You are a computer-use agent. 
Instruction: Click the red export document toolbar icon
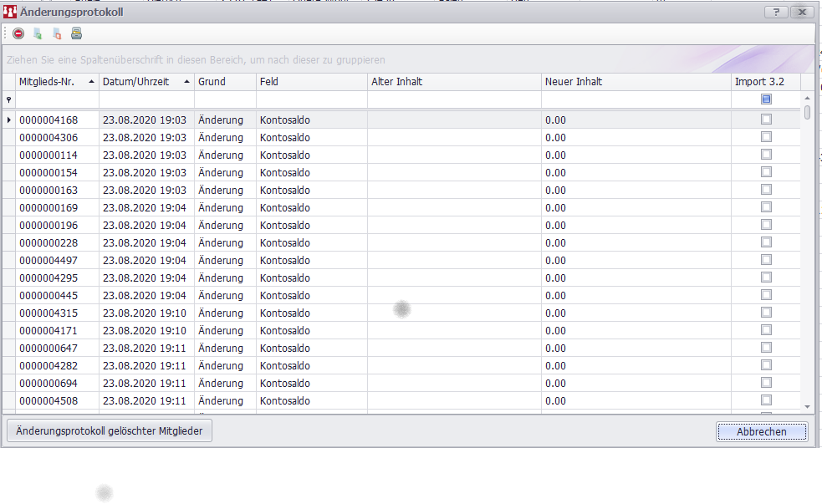57,34
